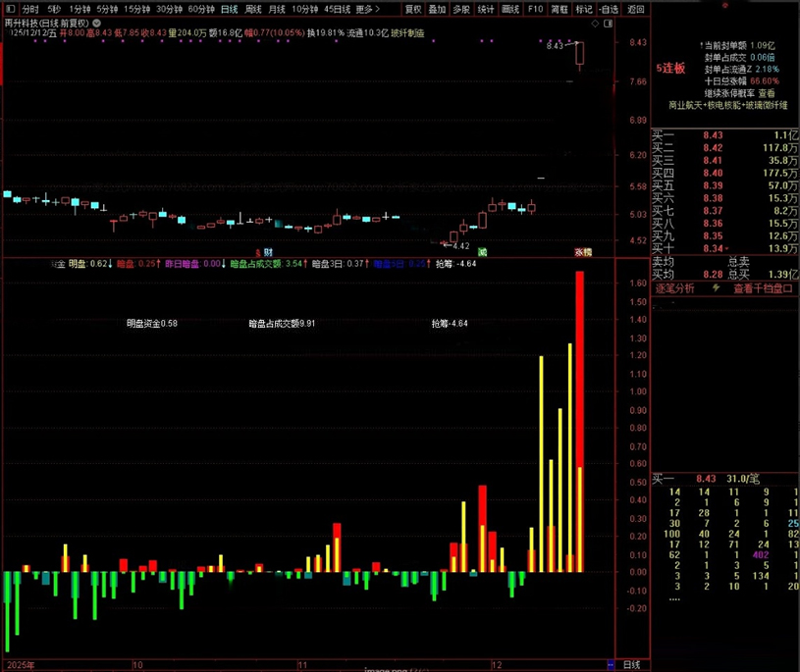Select 买十 price 8.34
Screen dimensions: 800x672
tap(713, 248)
